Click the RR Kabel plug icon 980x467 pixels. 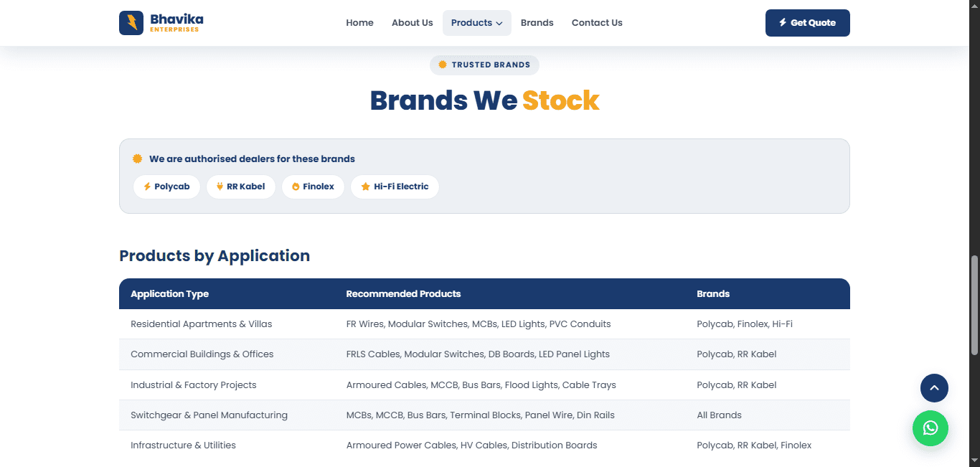coord(220,187)
